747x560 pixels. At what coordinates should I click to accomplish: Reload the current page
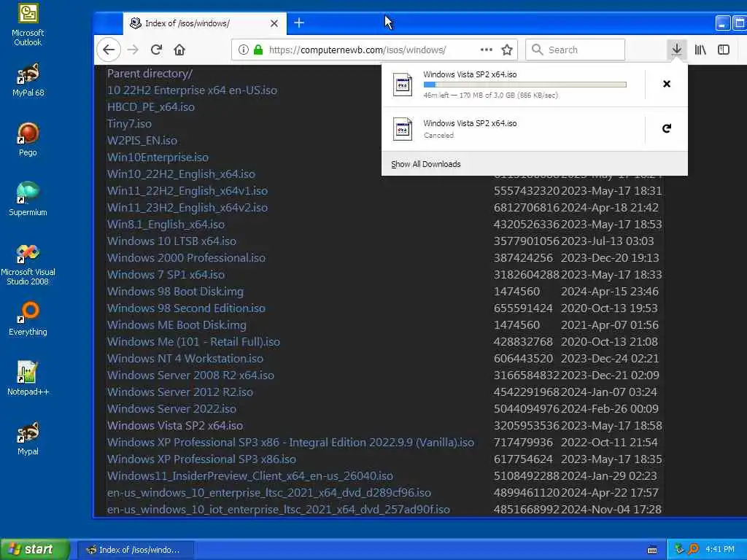[x=156, y=50]
